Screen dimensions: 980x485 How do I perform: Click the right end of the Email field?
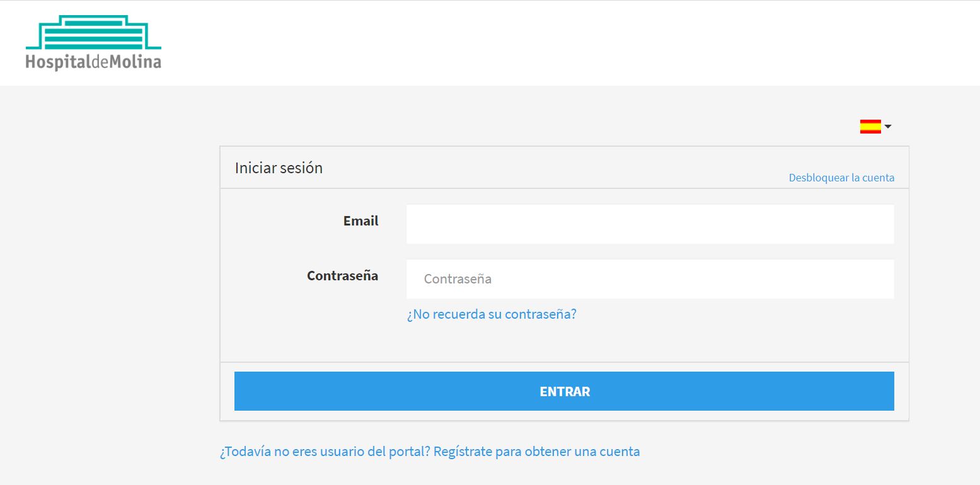click(x=876, y=224)
